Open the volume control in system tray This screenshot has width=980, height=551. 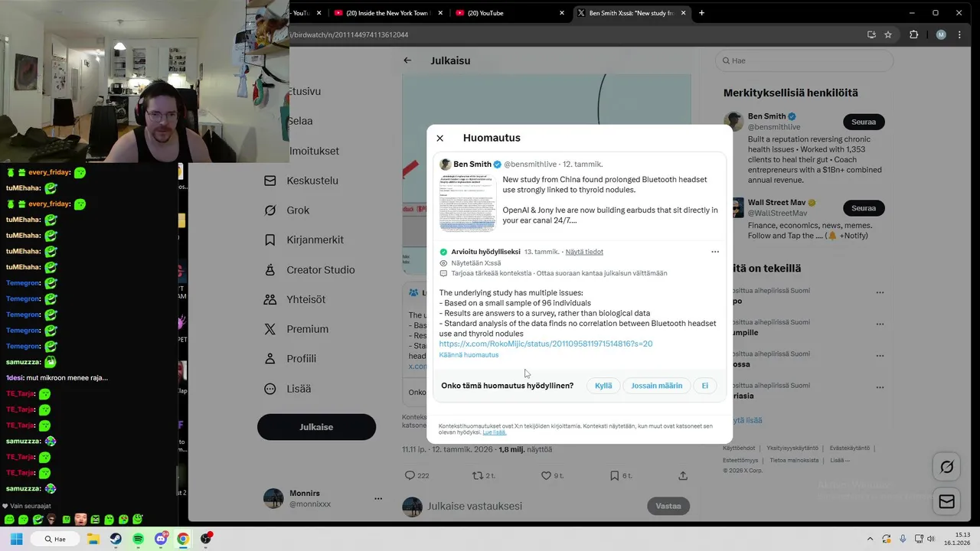931,539
